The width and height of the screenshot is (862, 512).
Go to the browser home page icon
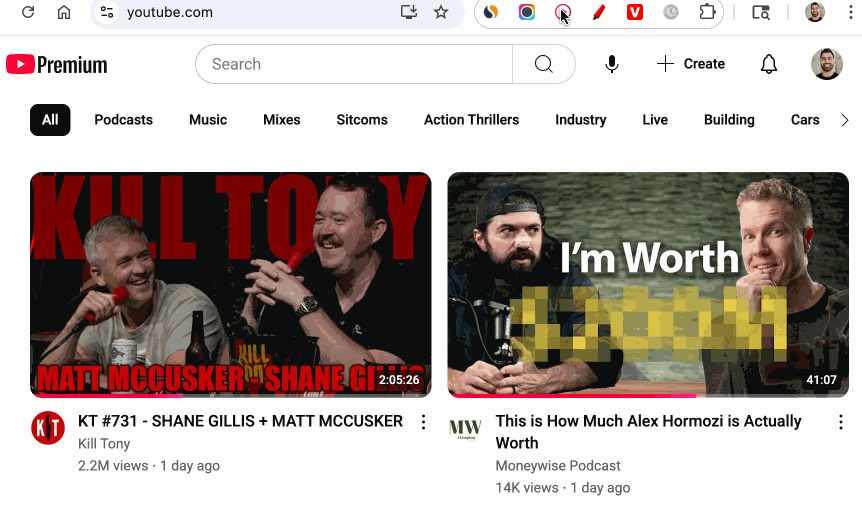tap(64, 12)
